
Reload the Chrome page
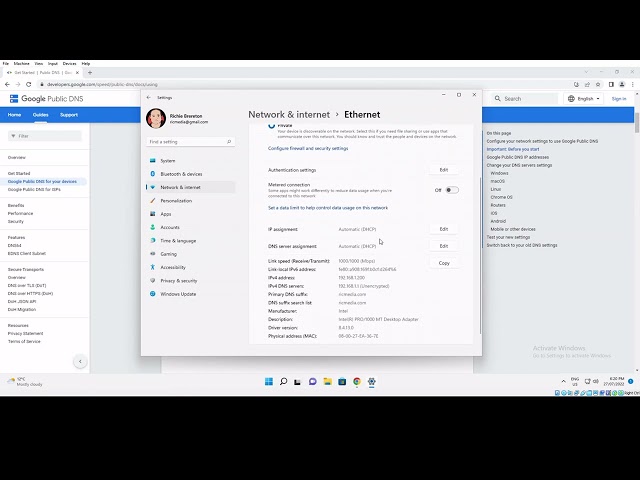click(29, 84)
